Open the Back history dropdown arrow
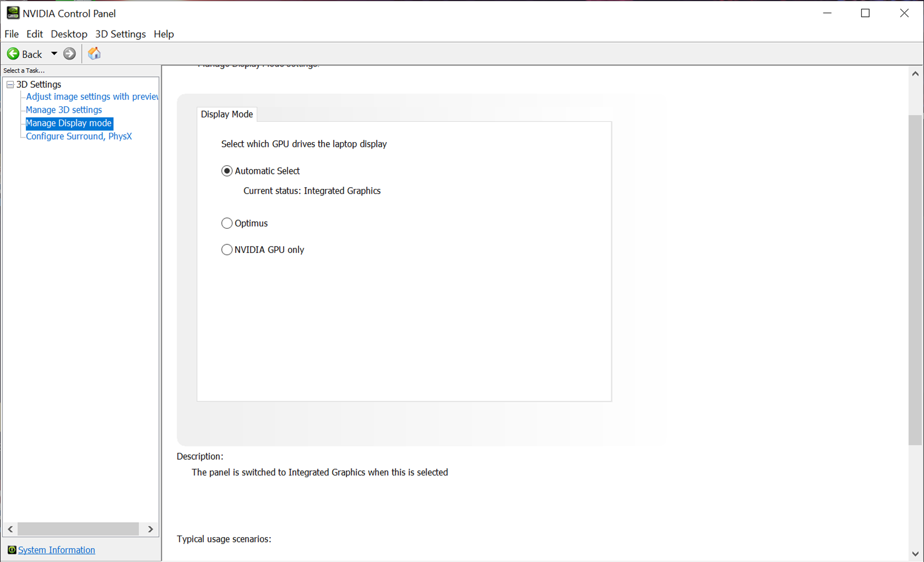This screenshot has height=562, width=924. (54, 54)
